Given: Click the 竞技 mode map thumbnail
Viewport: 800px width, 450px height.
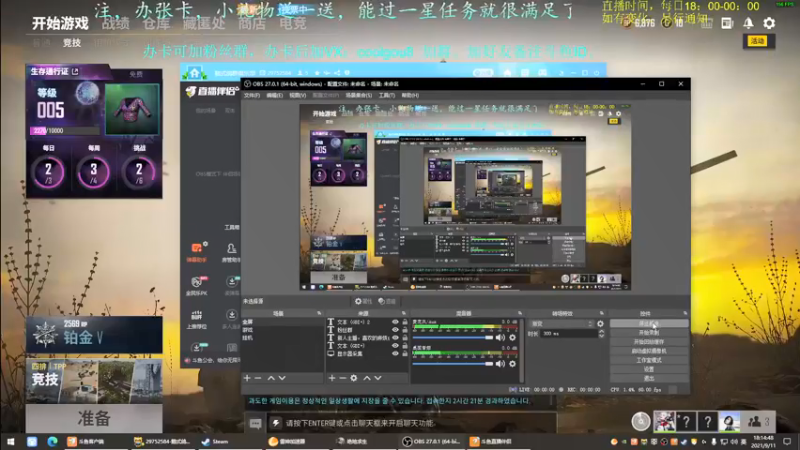Looking at the screenshot, I should 94,381.
